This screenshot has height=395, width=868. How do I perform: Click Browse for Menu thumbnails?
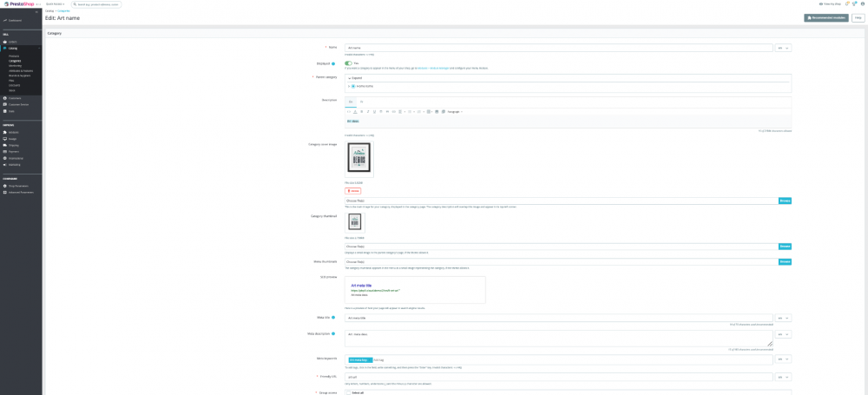(785, 261)
